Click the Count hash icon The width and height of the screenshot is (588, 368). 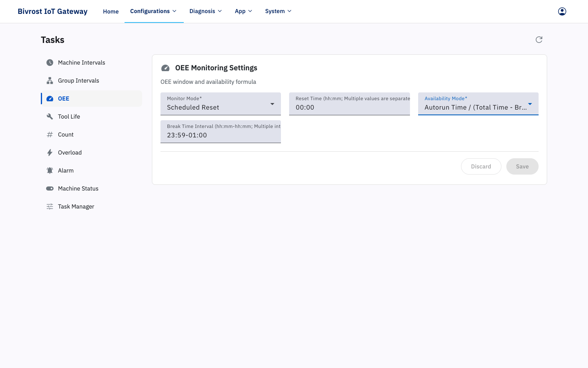click(50, 135)
